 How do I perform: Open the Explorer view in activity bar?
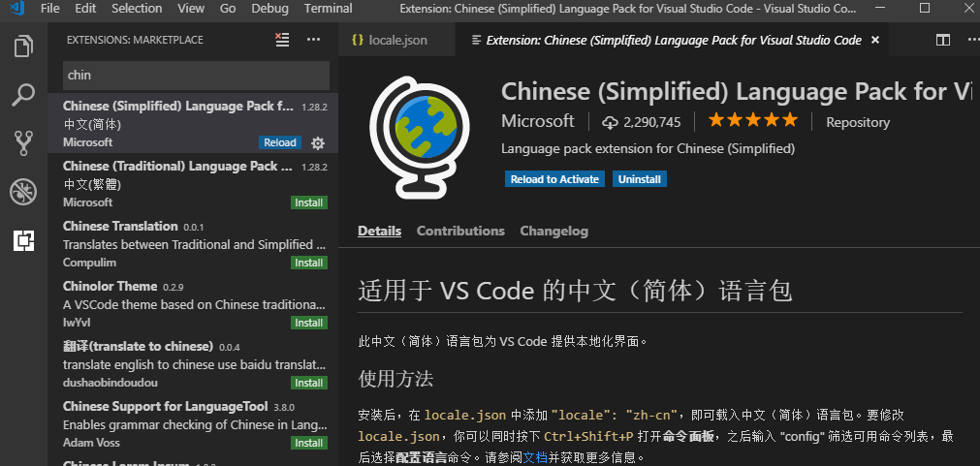pyautogui.click(x=24, y=47)
